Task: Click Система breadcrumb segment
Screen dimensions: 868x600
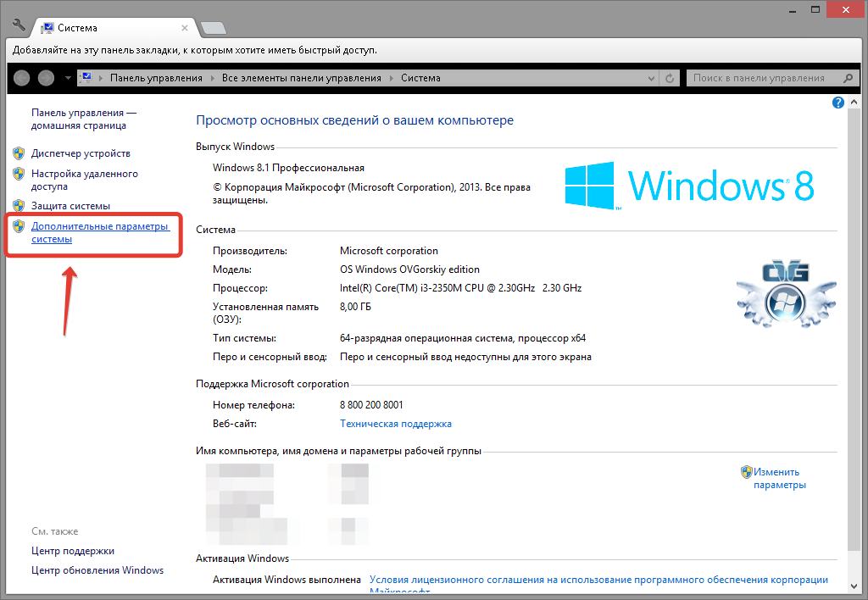Action: coord(420,78)
